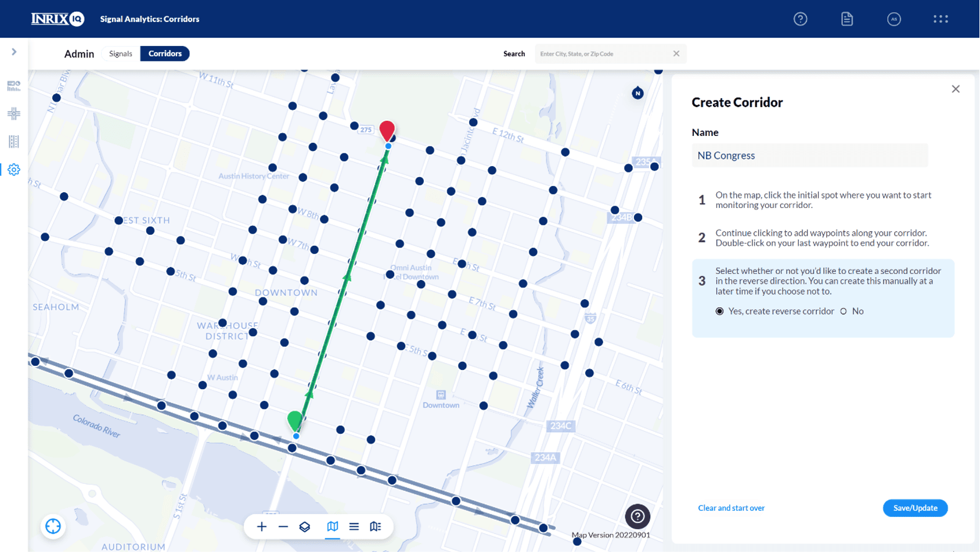980x553 pixels.
Task: Close the Create Corridor panel
Action: (x=956, y=89)
